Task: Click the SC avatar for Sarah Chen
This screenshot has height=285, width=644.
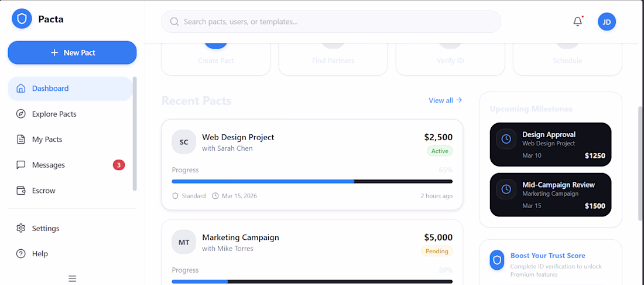Action: point(184,142)
